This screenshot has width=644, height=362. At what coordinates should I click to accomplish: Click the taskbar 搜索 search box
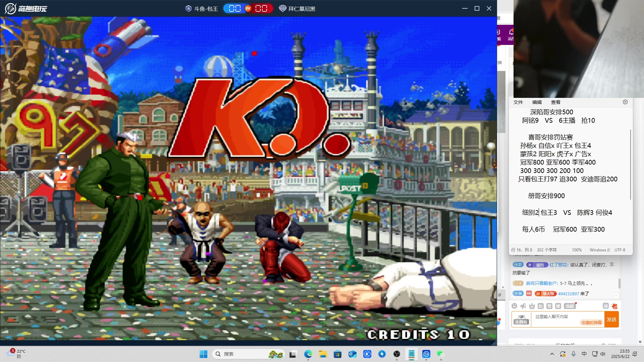249,354
